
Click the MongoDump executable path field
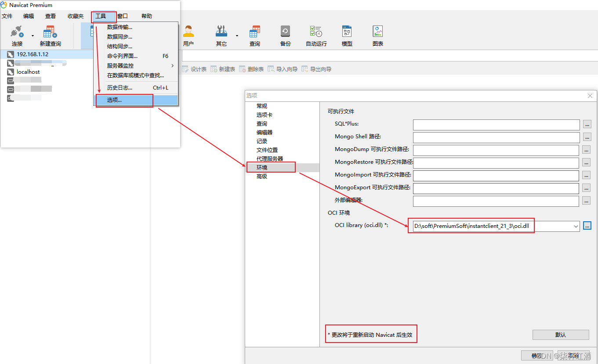[x=496, y=150]
